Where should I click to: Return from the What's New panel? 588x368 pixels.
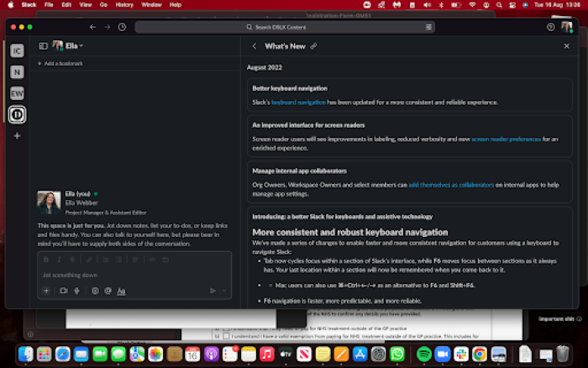pos(255,46)
